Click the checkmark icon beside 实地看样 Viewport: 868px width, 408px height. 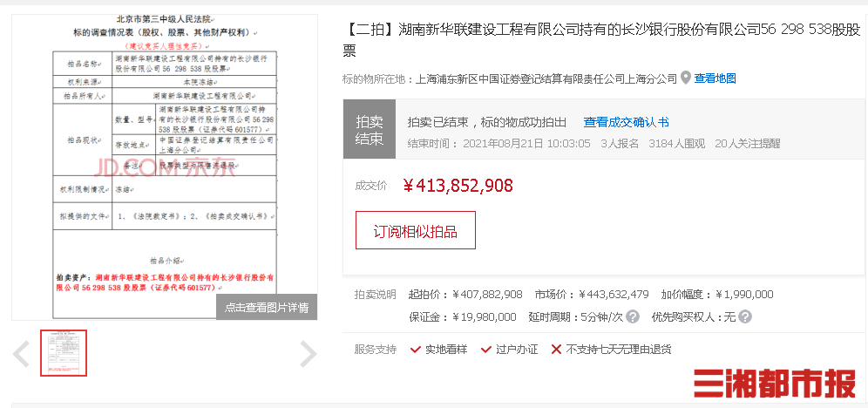tap(416, 350)
